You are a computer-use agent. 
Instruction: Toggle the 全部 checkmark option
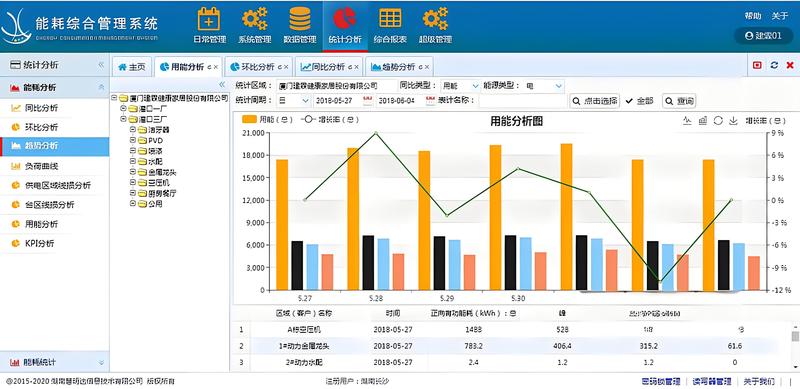coord(639,101)
